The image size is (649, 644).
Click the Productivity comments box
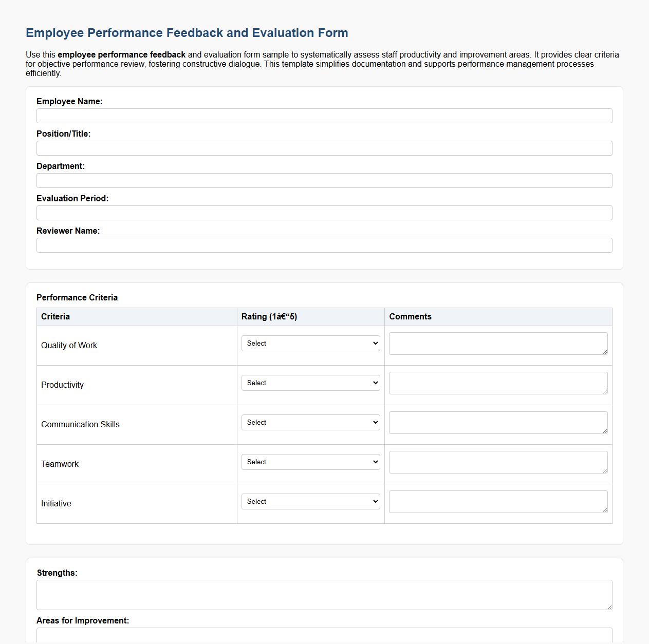tap(497, 383)
